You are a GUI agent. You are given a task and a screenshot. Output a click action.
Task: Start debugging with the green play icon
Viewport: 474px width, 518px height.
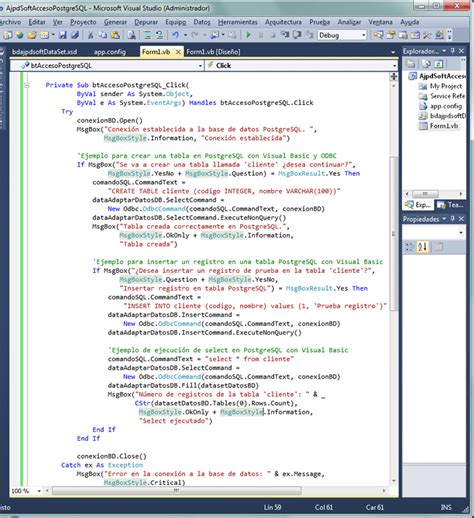pyautogui.click(x=248, y=35)
